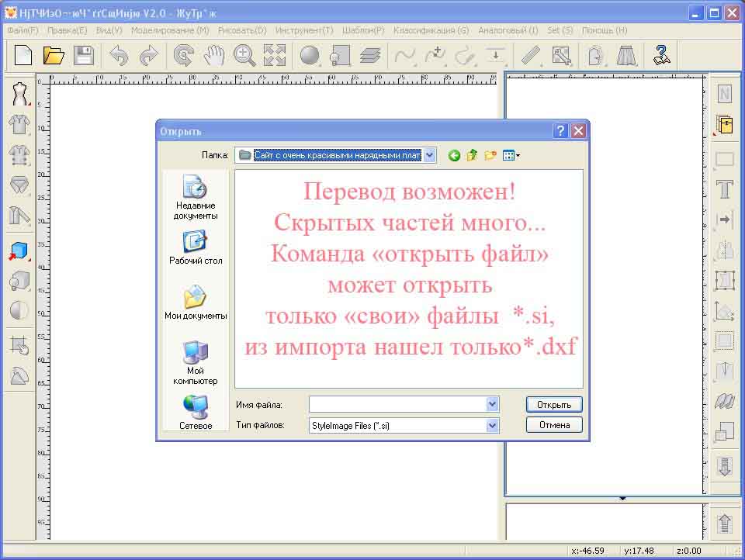
Task: Select the blue cube 3D icon
Action: click(x=19, y=251)
